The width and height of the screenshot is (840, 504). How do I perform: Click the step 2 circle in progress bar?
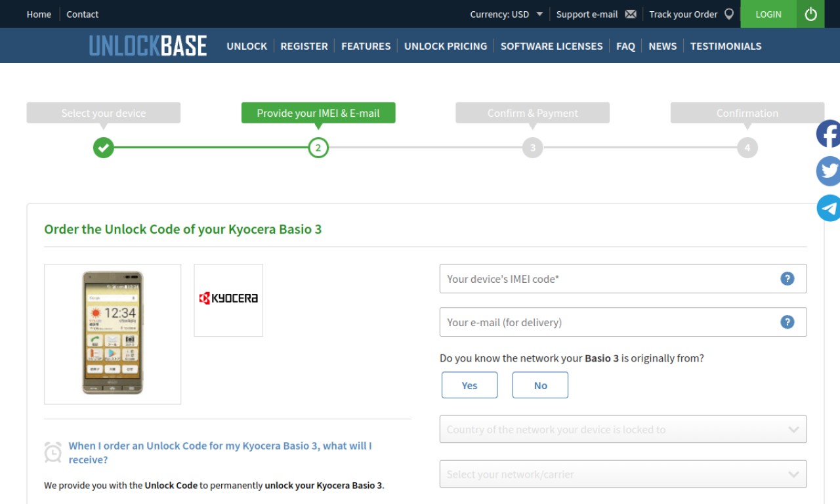(x=318, y=148)
